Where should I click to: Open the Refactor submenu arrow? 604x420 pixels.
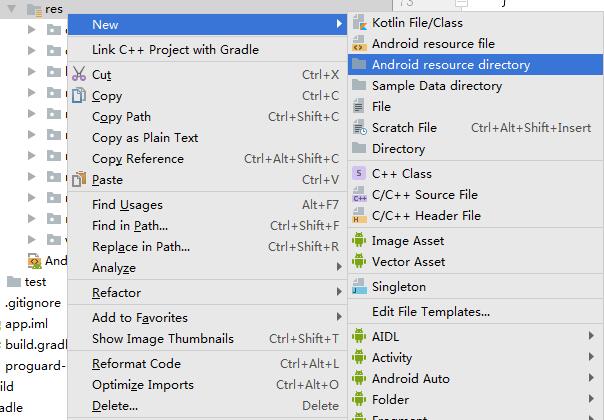pos(339,292)
